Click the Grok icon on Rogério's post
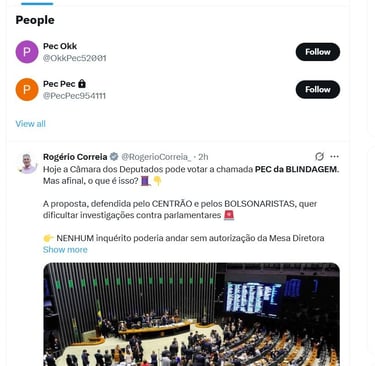375x366 pixels. click(x=319, y=156)
